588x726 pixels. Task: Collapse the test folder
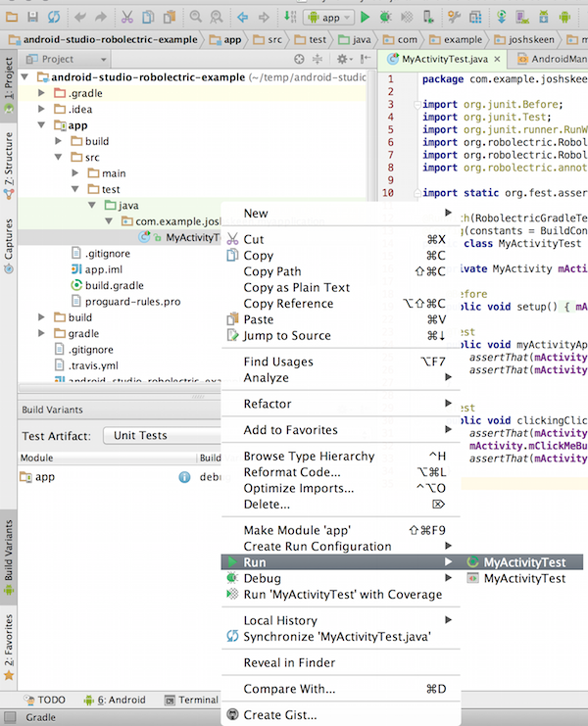pos(75,189)
